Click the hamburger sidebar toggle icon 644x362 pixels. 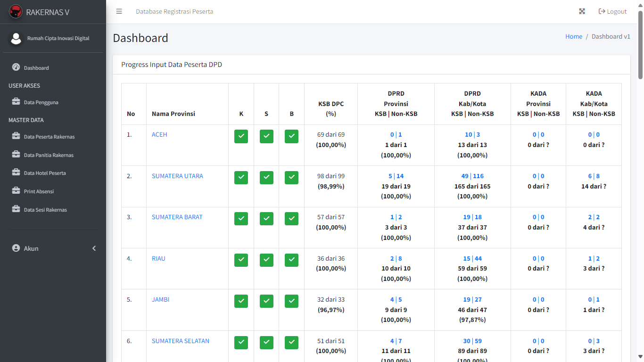[x=119, y=11]
